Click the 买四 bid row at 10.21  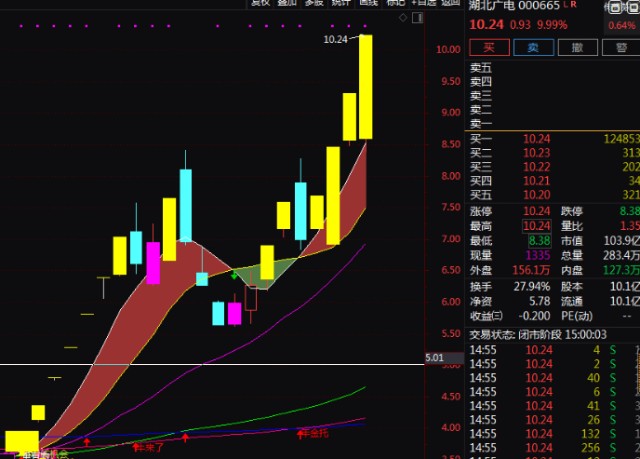tap(554, 180)
